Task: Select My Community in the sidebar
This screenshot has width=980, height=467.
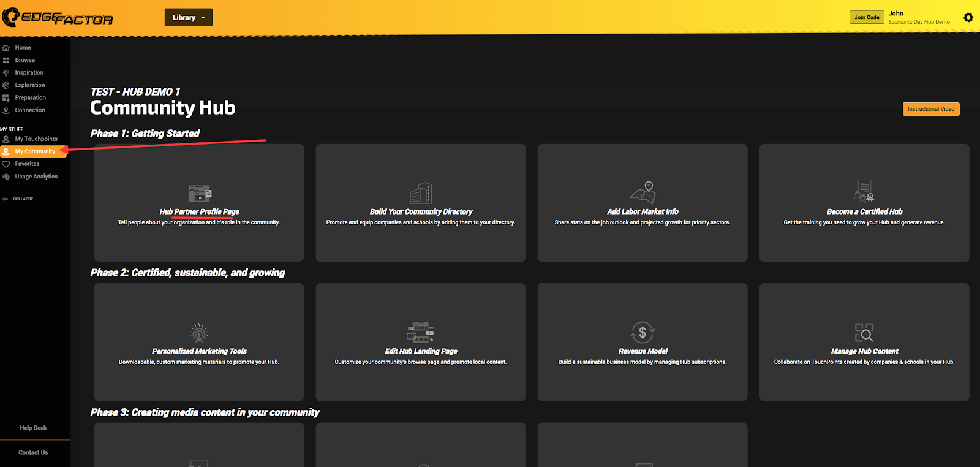Action: (35, 151)
